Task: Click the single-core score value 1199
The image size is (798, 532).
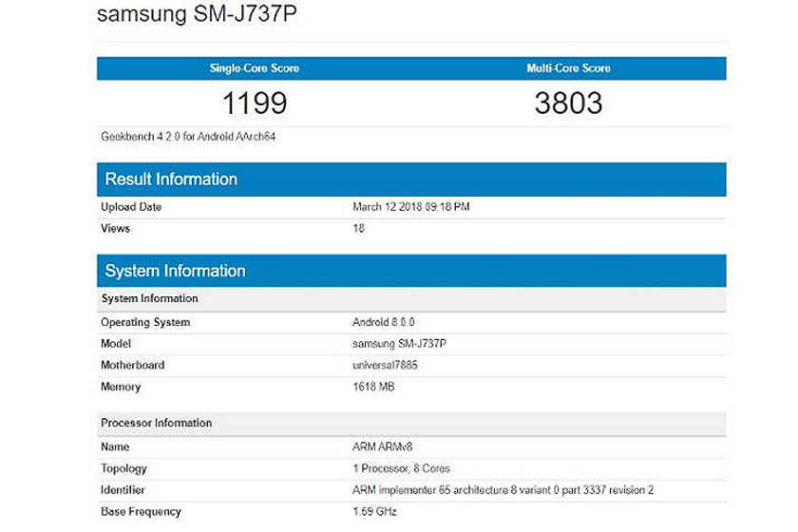Action: (x=255, y=103)
